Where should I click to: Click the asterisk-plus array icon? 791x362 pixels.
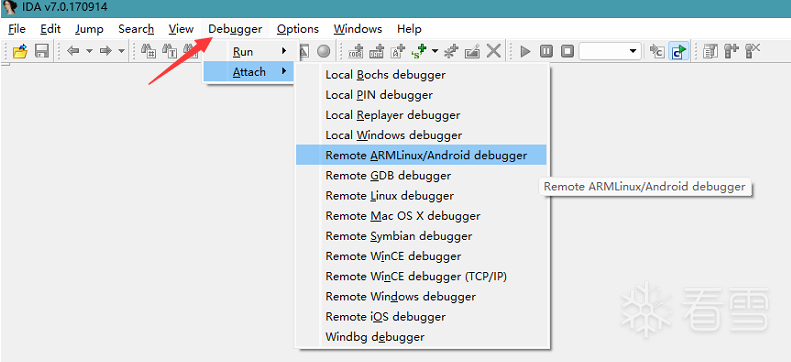point(451,51)
